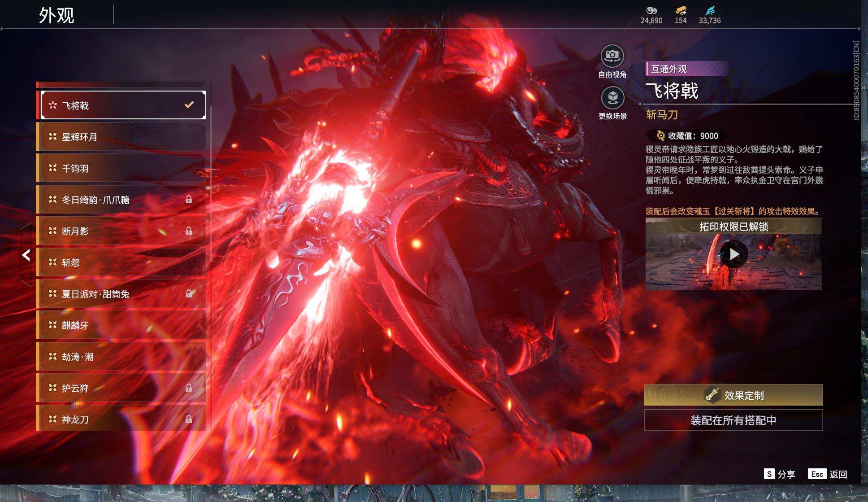
Task: Click the lock icon on 护云狩
Action: pos(189,388)
